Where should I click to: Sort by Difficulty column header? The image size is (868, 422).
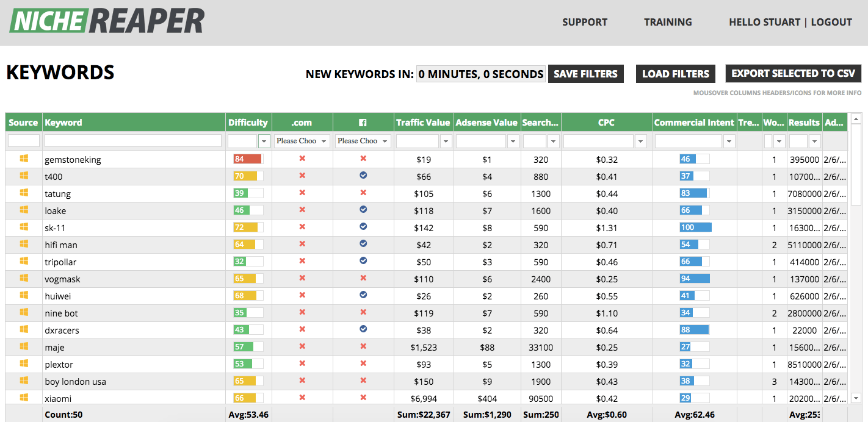point(248,123)
